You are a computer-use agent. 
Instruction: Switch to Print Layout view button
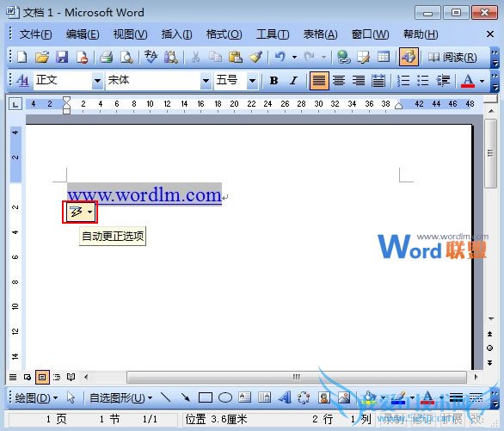pos(42,377)
